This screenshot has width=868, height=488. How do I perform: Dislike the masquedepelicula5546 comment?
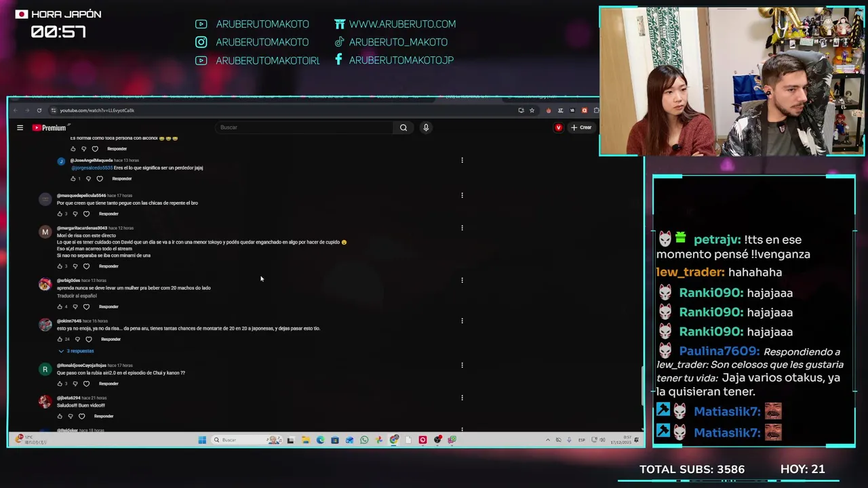75,214
